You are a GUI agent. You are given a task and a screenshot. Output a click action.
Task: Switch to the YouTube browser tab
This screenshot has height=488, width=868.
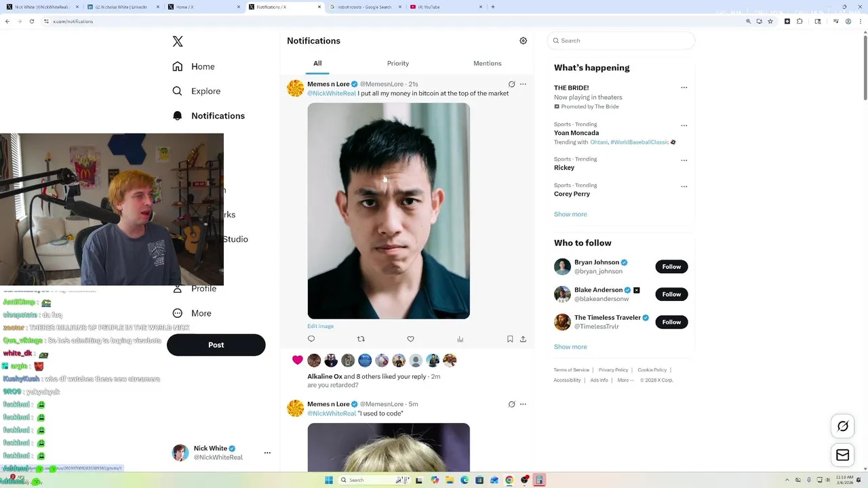click(448, 7)
